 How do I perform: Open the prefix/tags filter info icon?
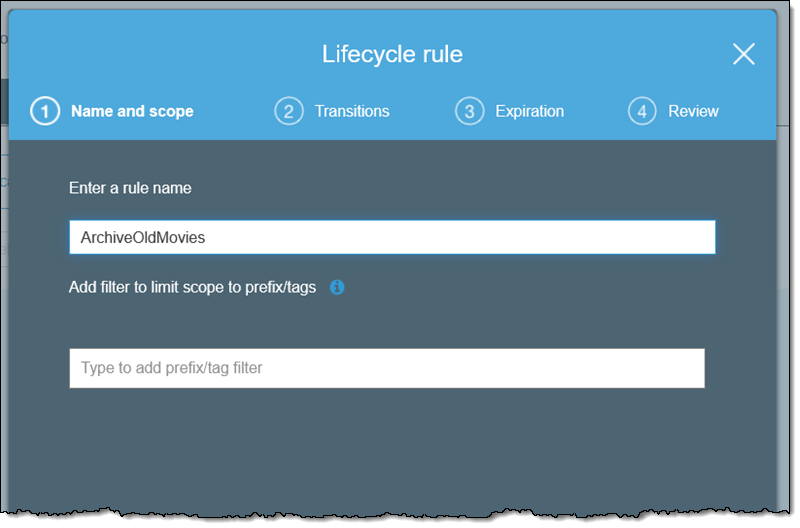point(337,288)
